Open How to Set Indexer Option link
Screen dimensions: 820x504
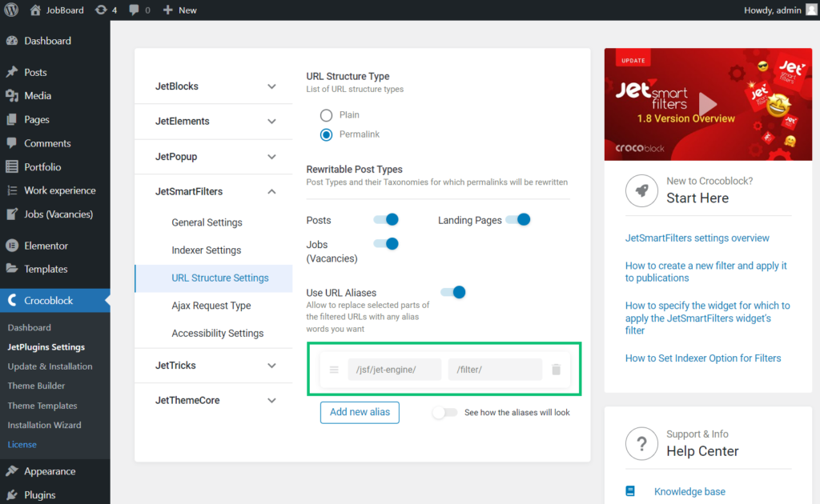point(703,358)
